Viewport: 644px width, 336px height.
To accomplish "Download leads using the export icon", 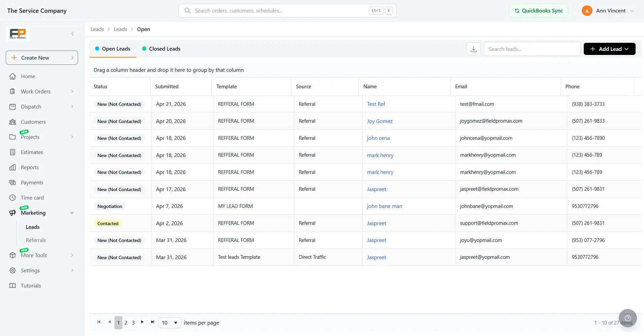I will coord(474,49).
